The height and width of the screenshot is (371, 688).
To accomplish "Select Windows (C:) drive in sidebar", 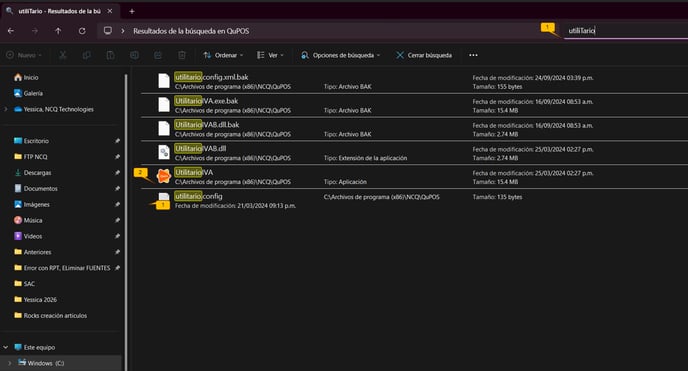I will [41, 363].
